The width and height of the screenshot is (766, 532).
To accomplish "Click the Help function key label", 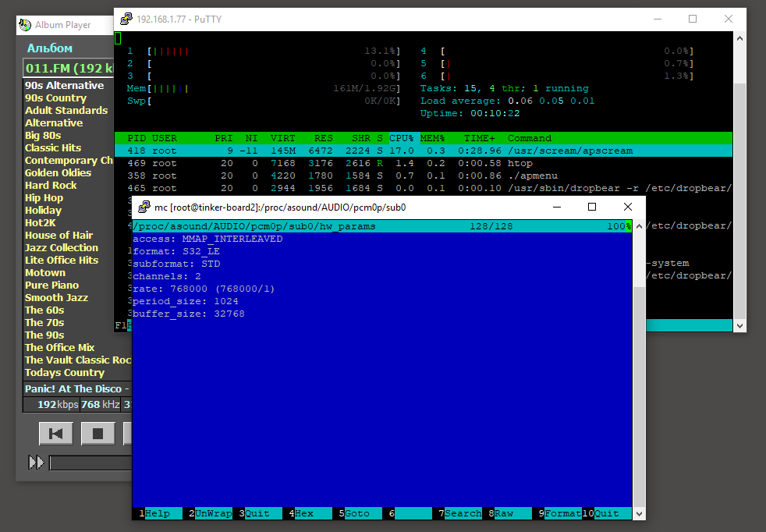I will (157, 513).
